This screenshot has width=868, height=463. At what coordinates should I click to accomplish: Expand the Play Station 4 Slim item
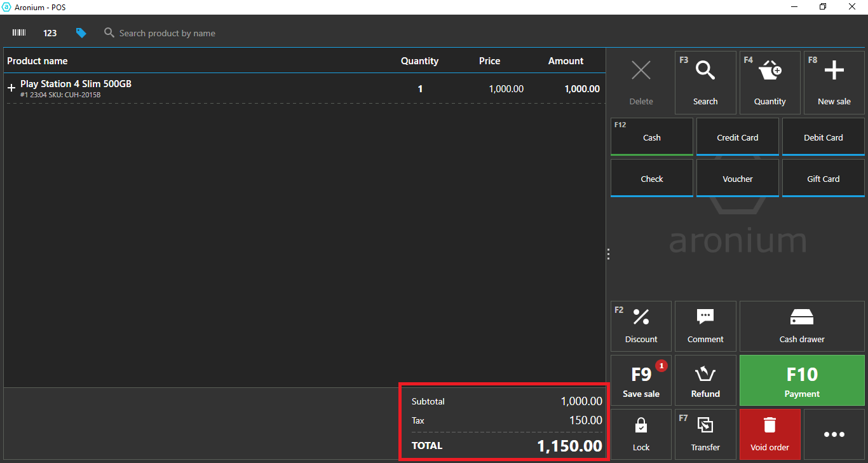(x=11, y=88)
